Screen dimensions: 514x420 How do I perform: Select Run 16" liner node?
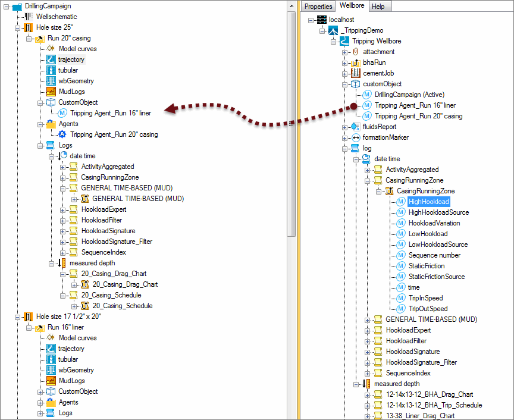click(65, 327)
